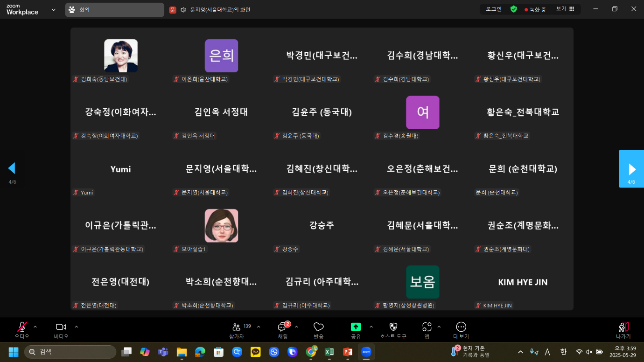Click the green 공유 share screen icon
Viewport: 644px width, 362px height.
356,327
